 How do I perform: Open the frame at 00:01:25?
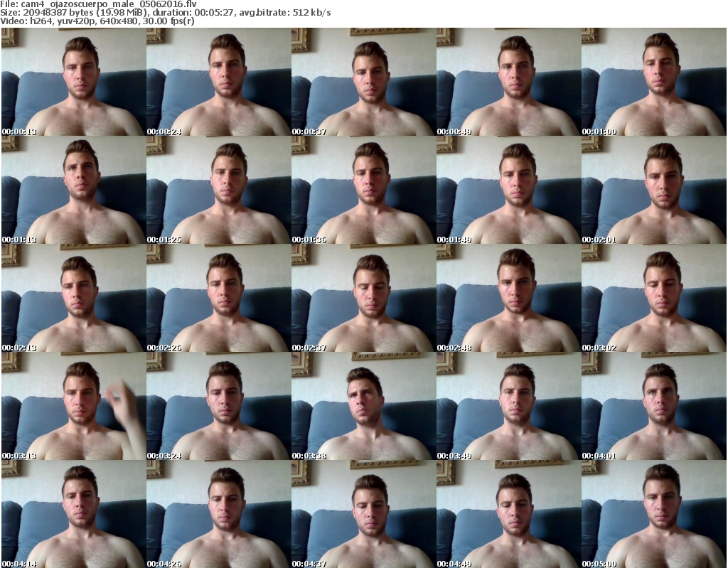219,190
